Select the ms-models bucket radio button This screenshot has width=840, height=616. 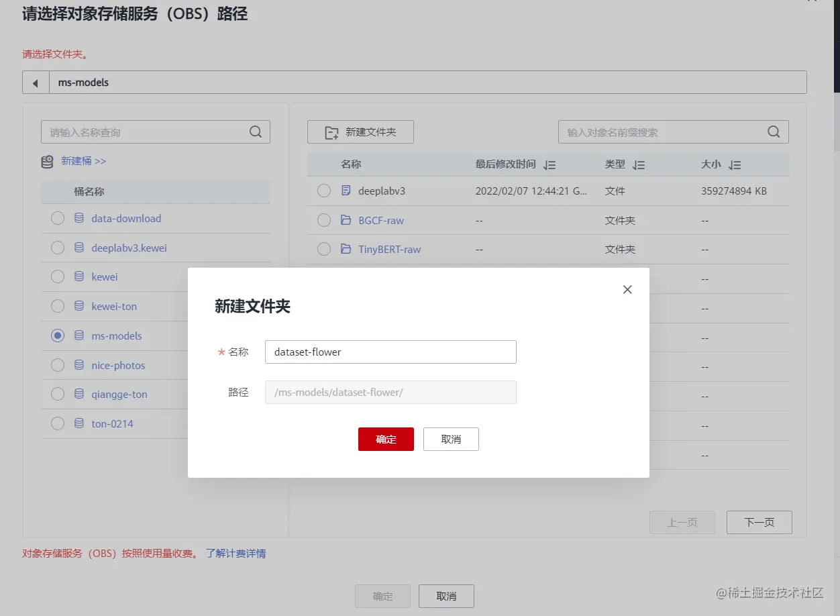tap(58, 336)
